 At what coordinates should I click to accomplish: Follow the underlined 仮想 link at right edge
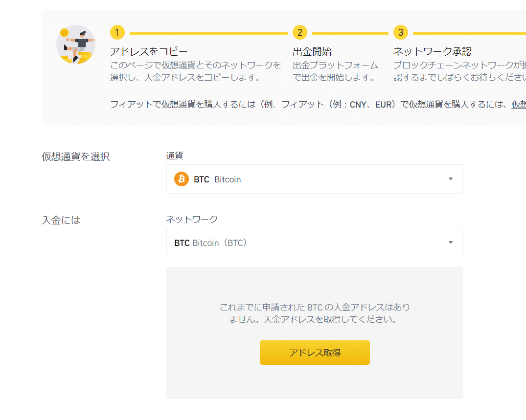pyautogui.click(x=519, y=104)
